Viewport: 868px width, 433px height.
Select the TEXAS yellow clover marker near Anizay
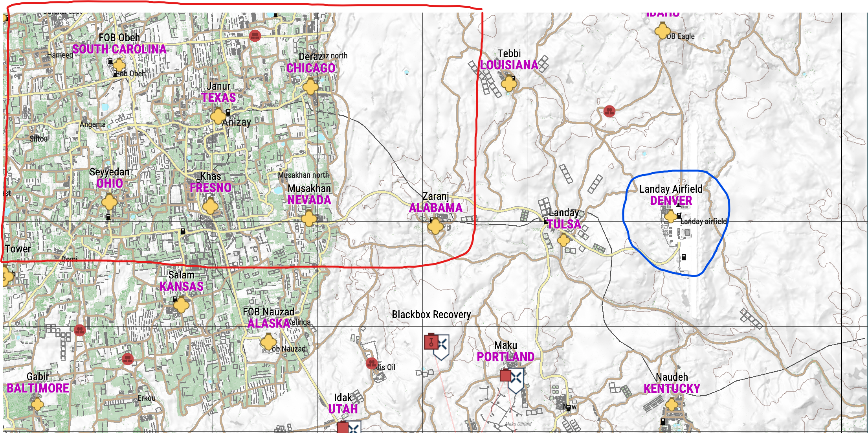(218, 116)
